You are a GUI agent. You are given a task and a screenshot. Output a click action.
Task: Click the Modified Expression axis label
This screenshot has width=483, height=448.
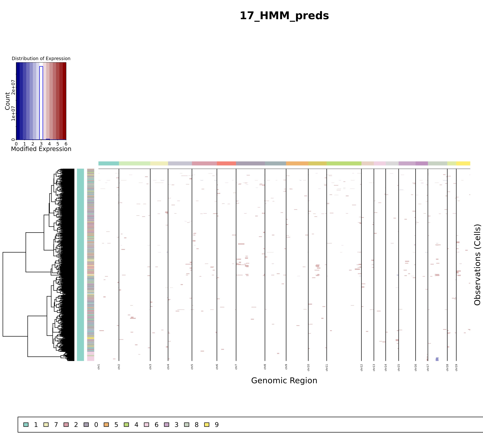(41, 149)
